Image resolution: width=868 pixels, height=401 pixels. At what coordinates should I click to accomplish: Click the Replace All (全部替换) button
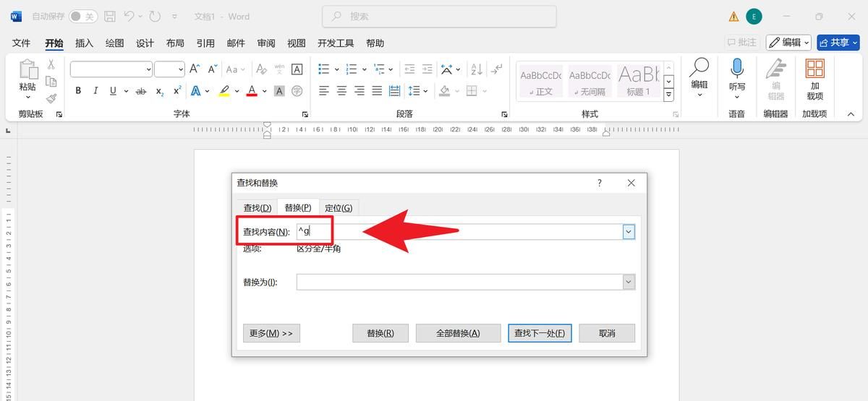point(458,333)
